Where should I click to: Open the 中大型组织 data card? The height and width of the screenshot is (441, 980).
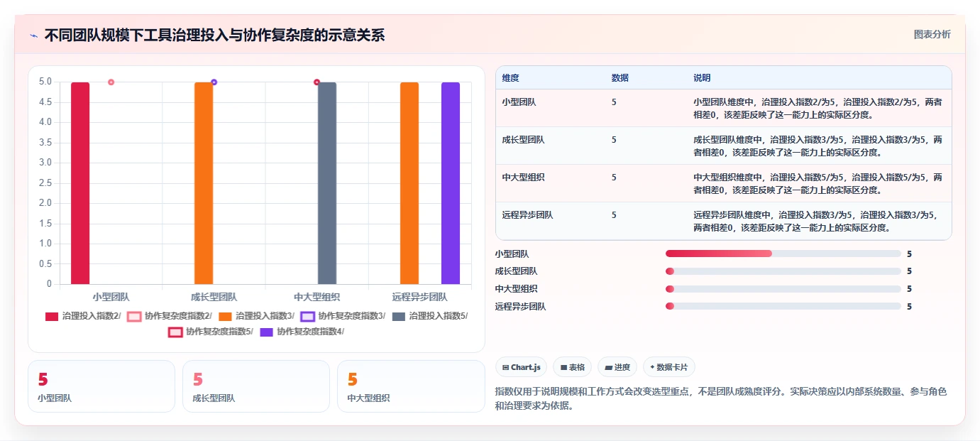411,386
